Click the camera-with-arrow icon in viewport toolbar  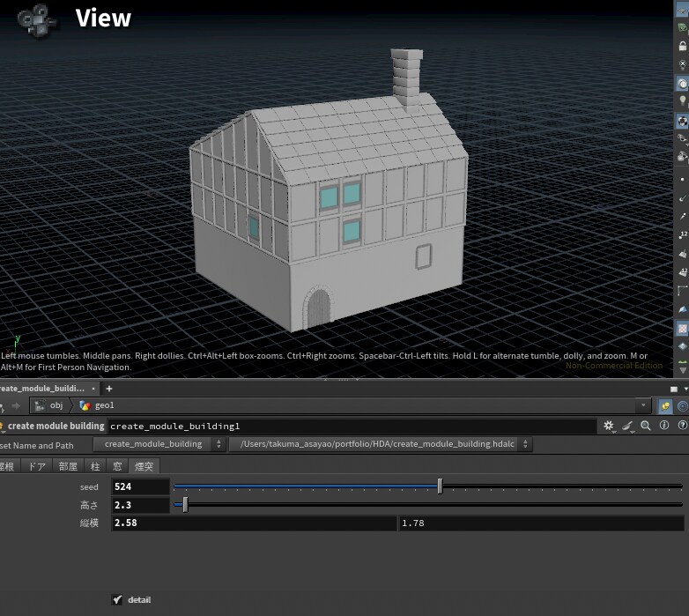click(x=683, y=156)
